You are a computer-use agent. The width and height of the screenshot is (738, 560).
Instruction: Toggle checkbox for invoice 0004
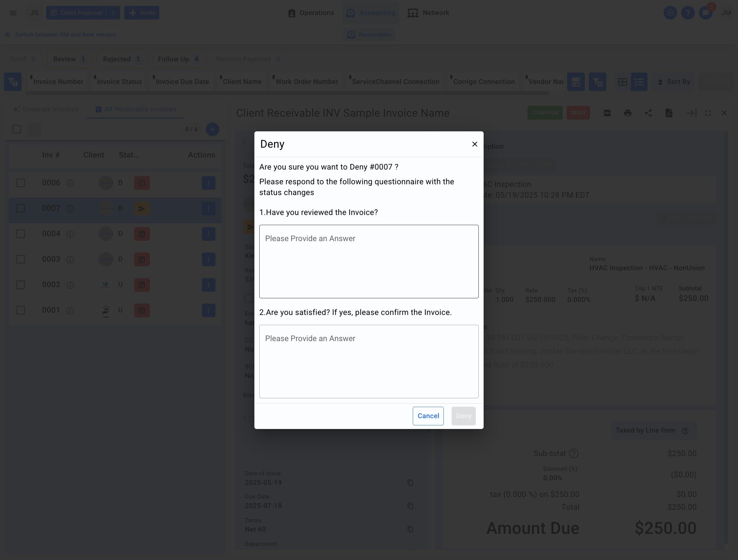click(21, 234)
